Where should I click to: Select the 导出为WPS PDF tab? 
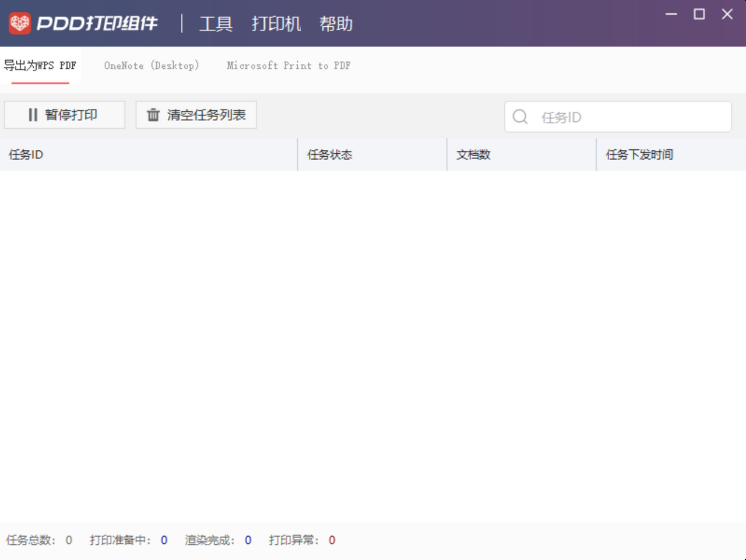click(x=41, y=65)
